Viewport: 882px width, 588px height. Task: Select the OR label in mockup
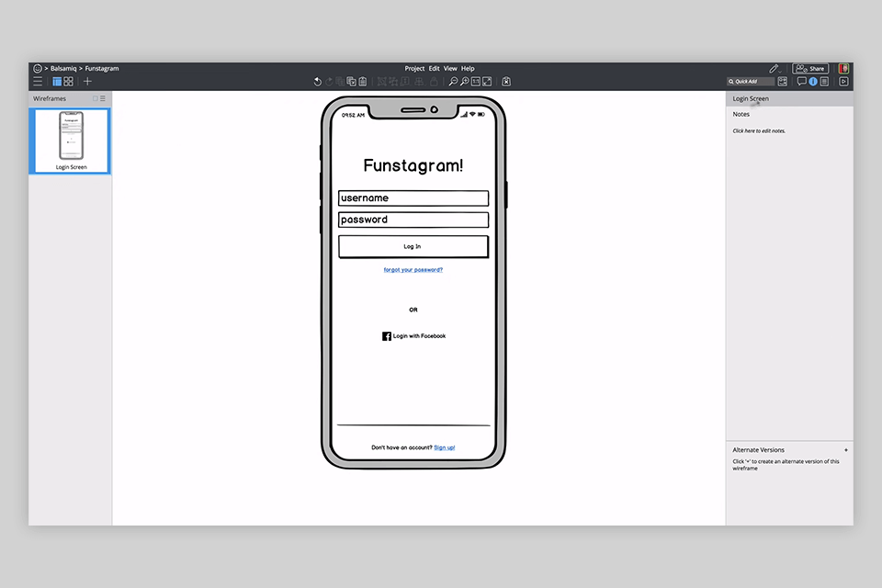413,310
